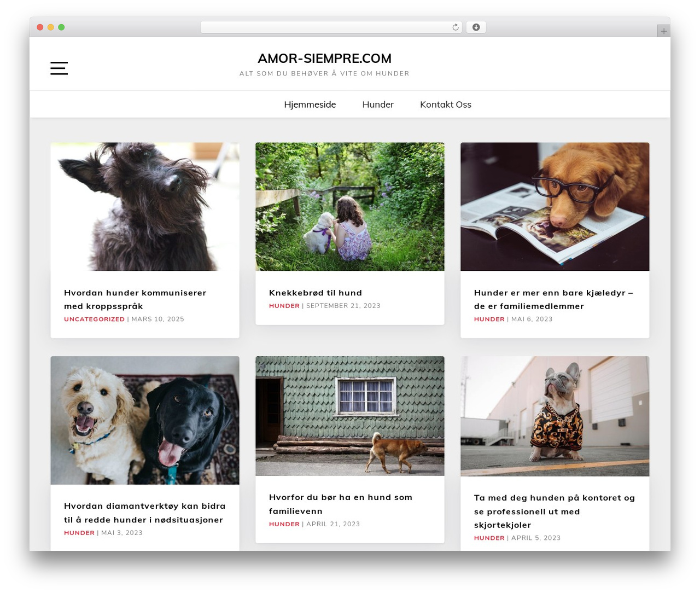Go to the Hjemmeside menu item
The height and width of the screenshot is (593, 700).
click(310, 104)
